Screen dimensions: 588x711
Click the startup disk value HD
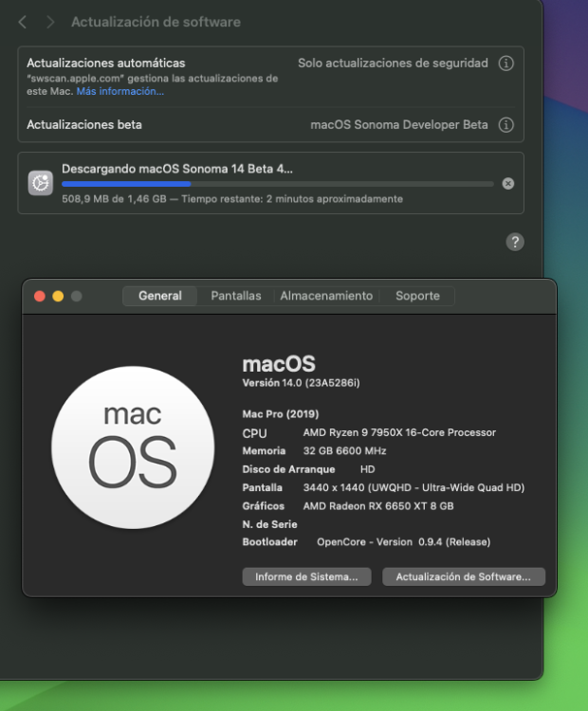coord(368,469)
